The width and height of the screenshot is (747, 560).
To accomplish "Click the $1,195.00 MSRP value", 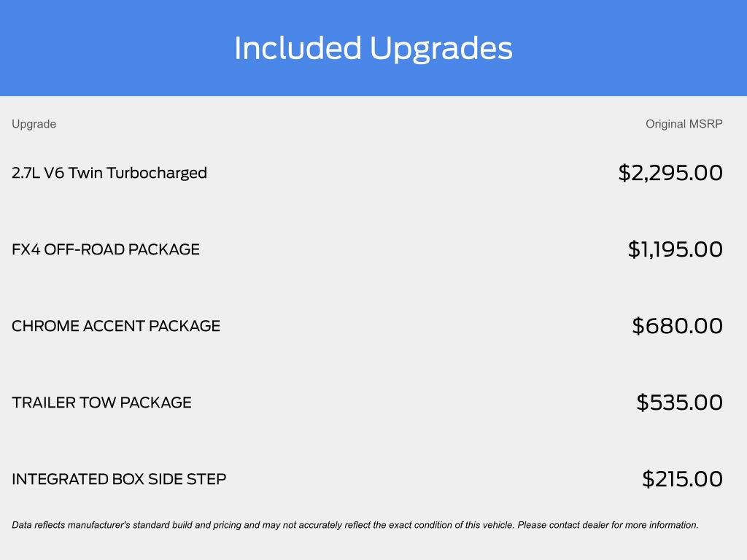I will (x=675, y=249).
